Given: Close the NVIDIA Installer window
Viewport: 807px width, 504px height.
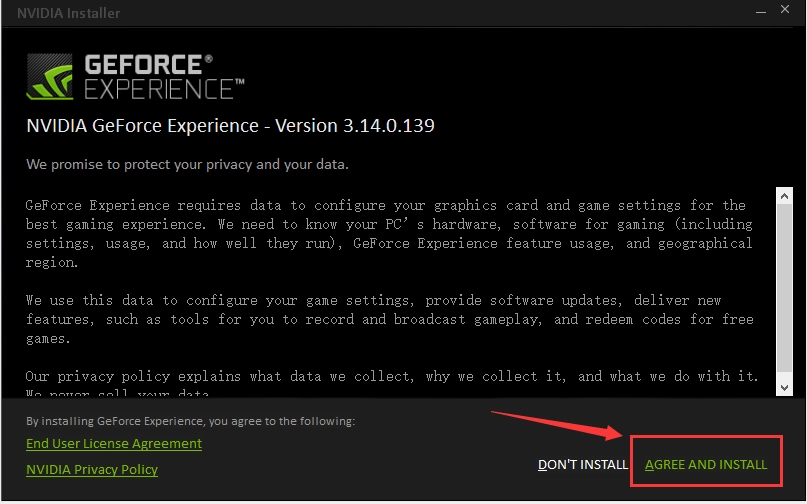Looking at the screenshot, I should point(785,13).
